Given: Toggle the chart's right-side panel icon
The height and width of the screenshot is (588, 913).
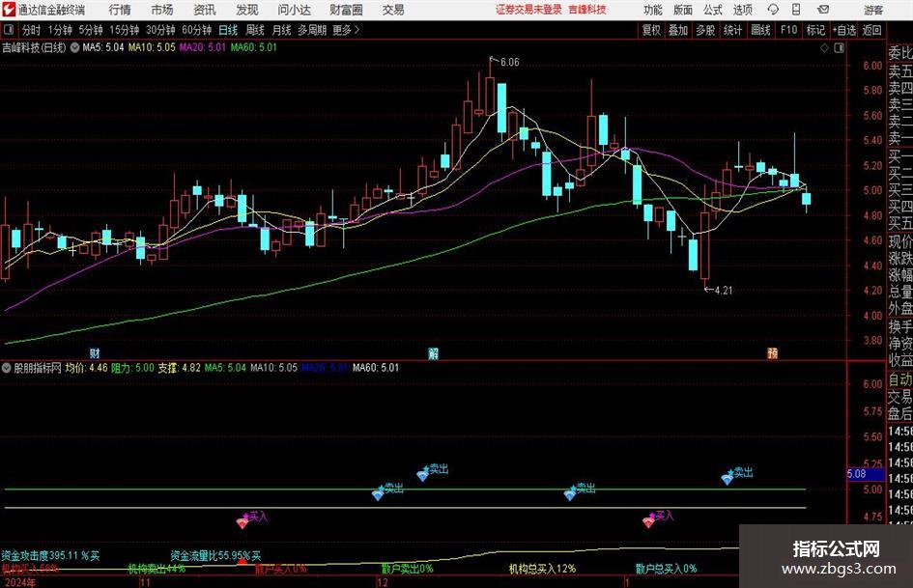Looking at the screenshot, I should pos(839,48).
